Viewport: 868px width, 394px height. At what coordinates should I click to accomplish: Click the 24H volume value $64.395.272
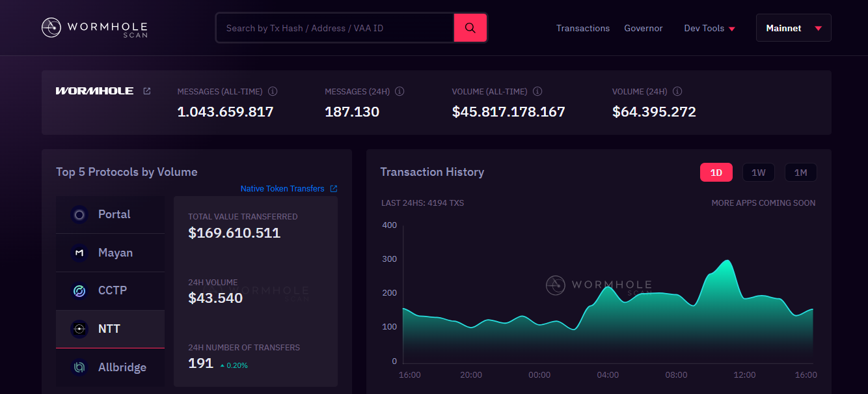(x=654, y=112)
